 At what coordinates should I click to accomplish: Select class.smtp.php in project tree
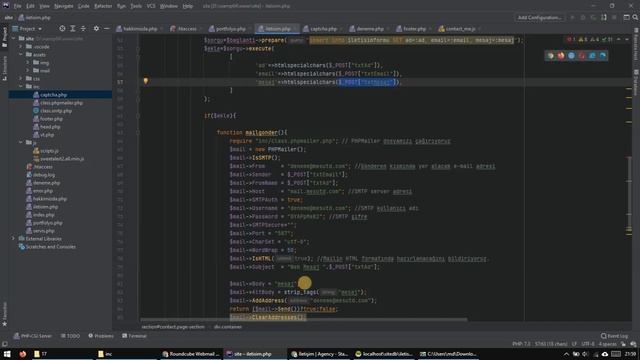pyautogui.click(x=56, y=111)
